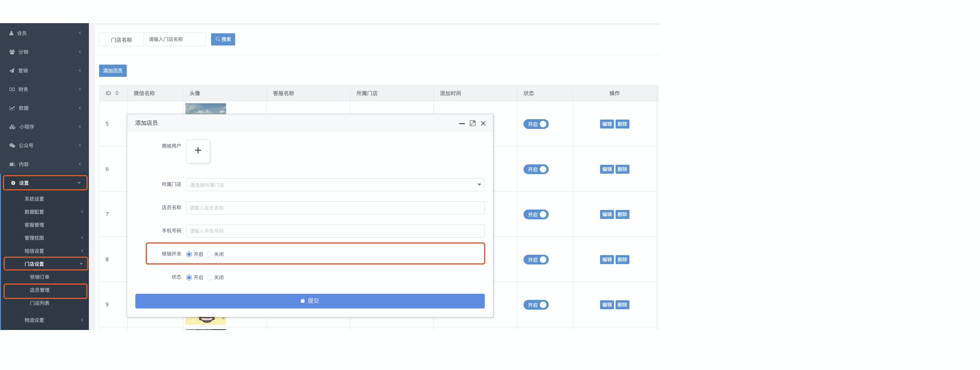This screenshot has height=370, width=980.
Task: Click 删除 button for row 7
Action: tap(622, 214)
